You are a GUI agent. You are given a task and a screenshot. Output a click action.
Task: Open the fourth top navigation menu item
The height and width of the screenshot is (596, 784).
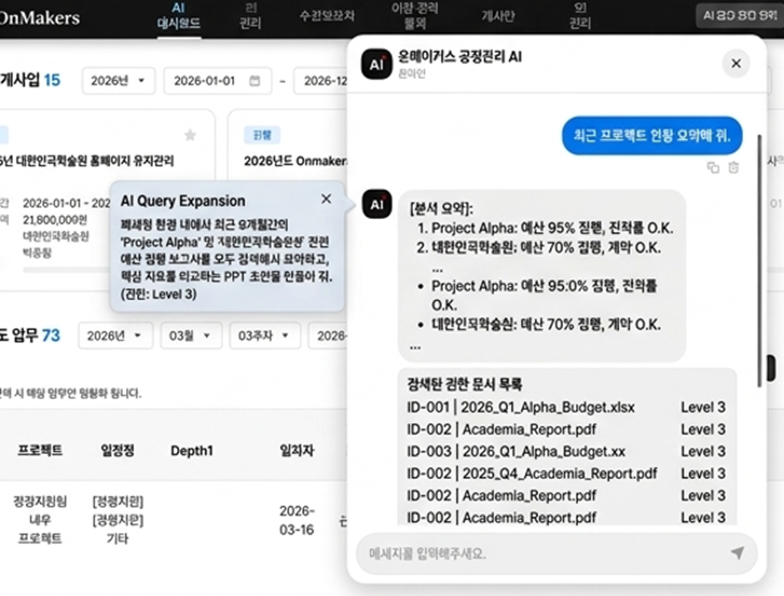pos(415,16)
